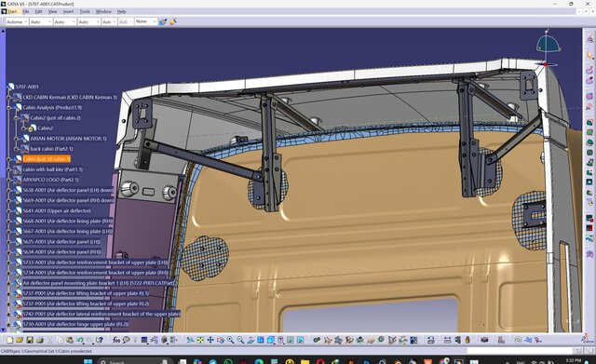Image resolution: width=596 pixels, height=364 pixels.
Task: Select 5742-P001 lateral reinforcement bracket
Action: tap(102, 315)
